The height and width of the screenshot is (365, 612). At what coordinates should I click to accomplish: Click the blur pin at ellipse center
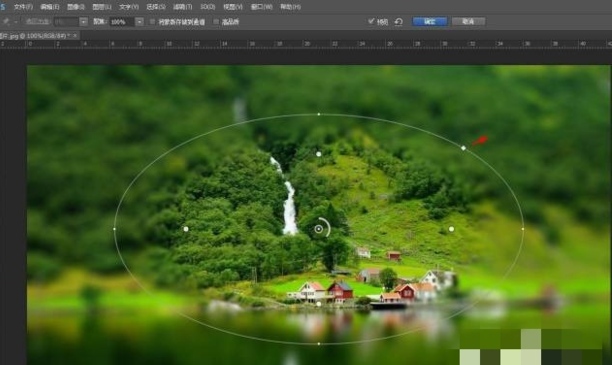point(318,229)
